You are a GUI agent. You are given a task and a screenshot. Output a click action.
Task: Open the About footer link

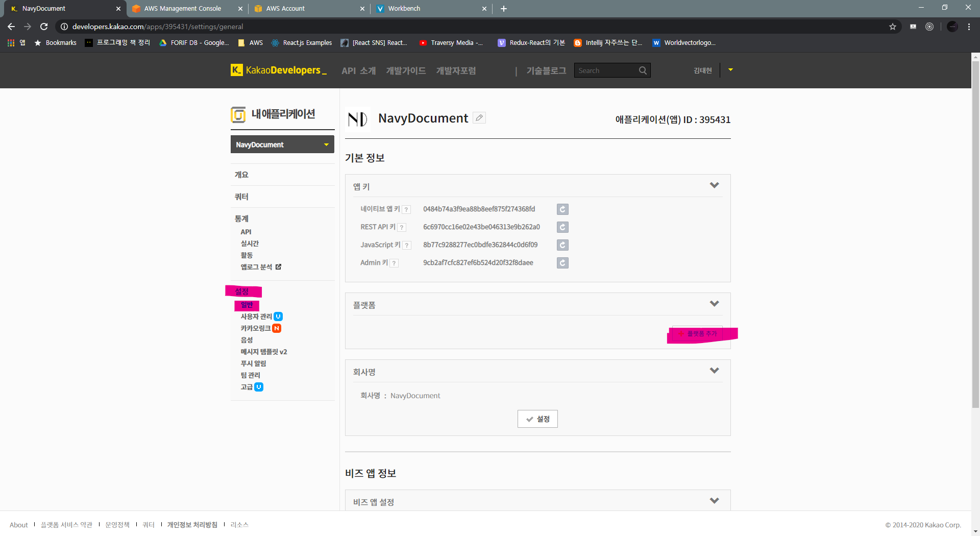19,525
